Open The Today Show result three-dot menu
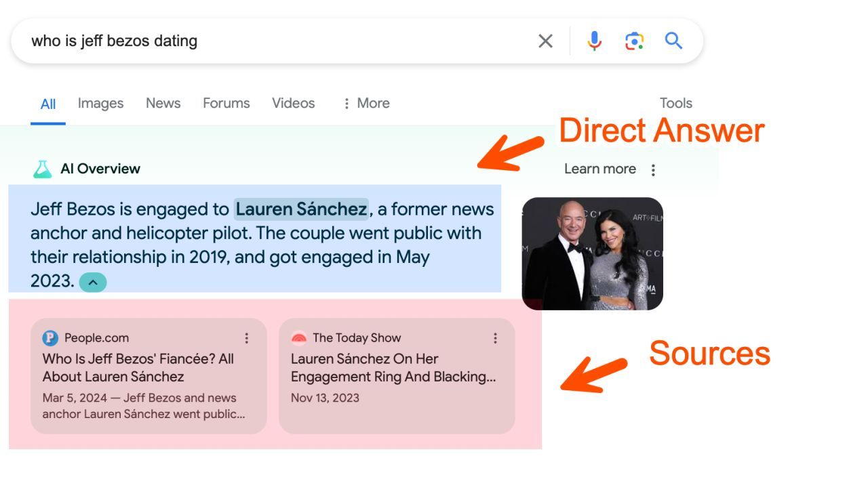Screen dimensions: 868x477 coord(495,338)
